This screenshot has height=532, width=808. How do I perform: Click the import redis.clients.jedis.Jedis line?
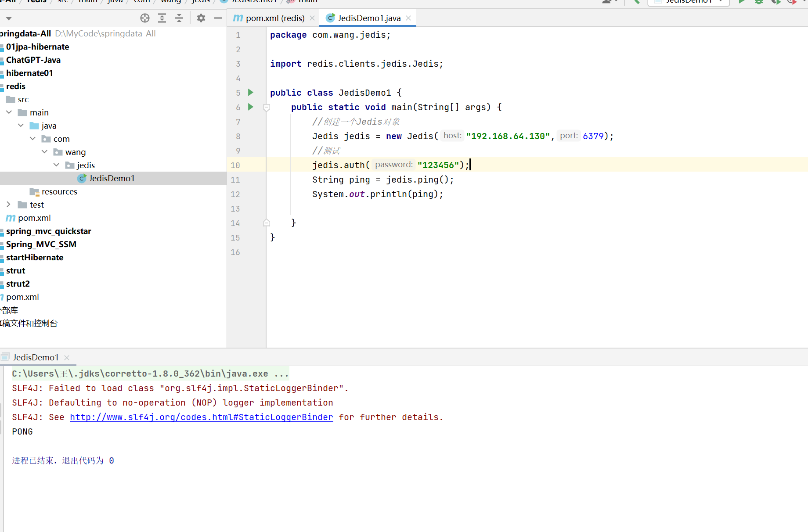(357, 64)
